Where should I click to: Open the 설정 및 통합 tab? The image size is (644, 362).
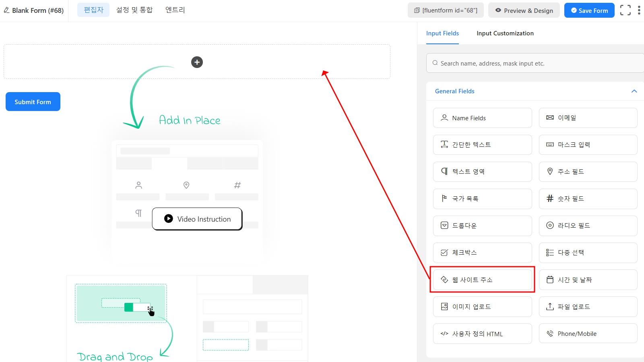[x=134, y=10]
